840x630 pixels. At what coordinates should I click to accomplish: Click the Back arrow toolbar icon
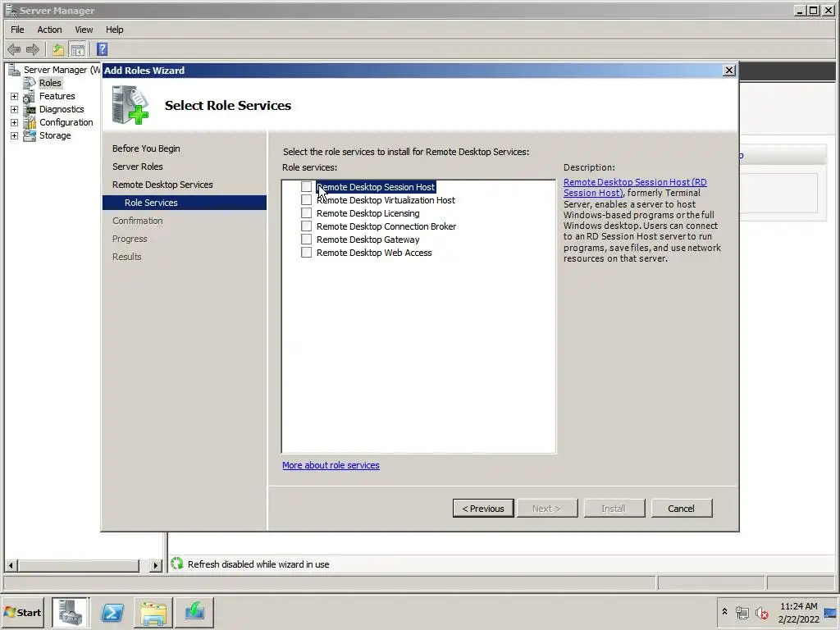[14, 50]
